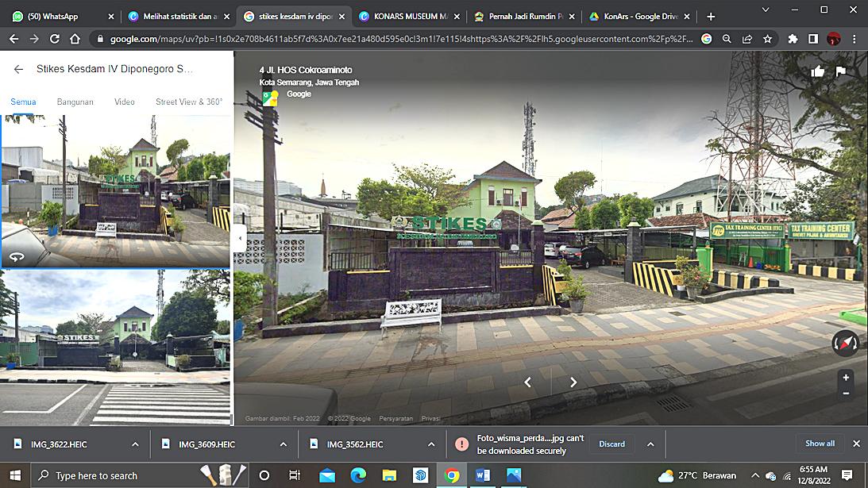Viewport: 868px width, 488px height.
Task: Select the Street View & 360° category
Action: (189, 102)
